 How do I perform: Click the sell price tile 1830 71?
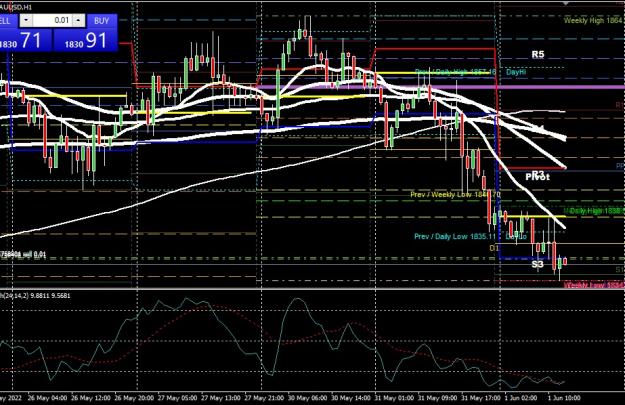coord(26,40)
